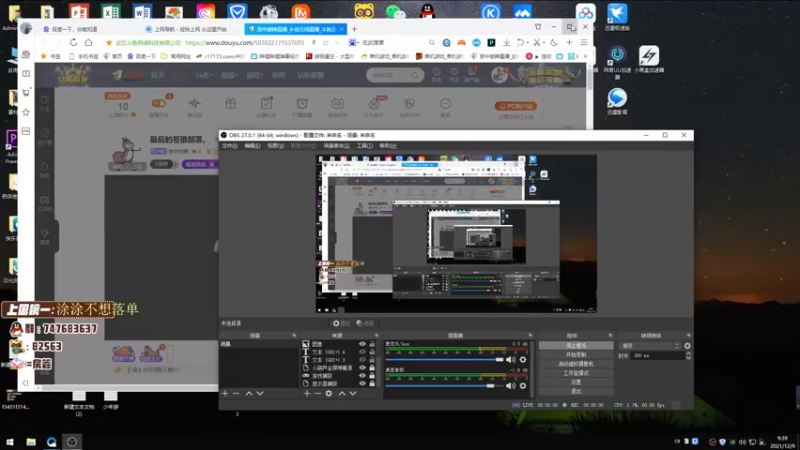Open microphone/Aux audio settings gear
The width and height of the screenshot is (800, 450).
click(x=523, y=360)
